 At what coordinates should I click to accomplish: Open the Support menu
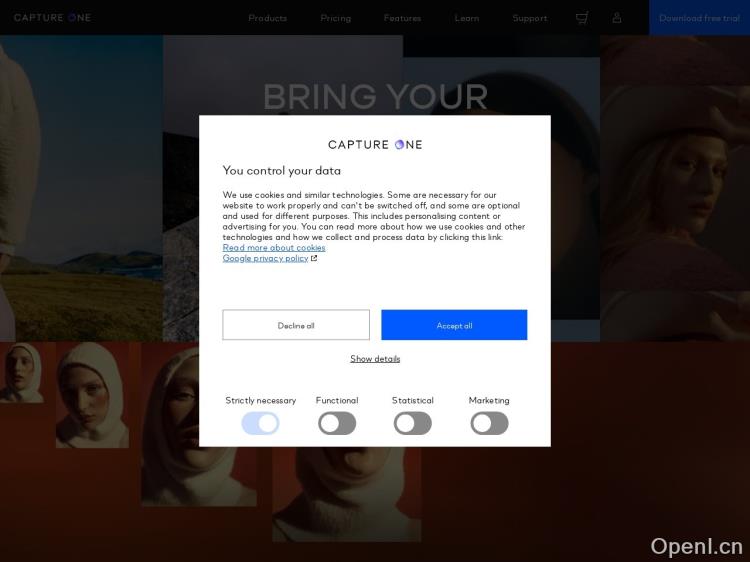tap(529, 18)
